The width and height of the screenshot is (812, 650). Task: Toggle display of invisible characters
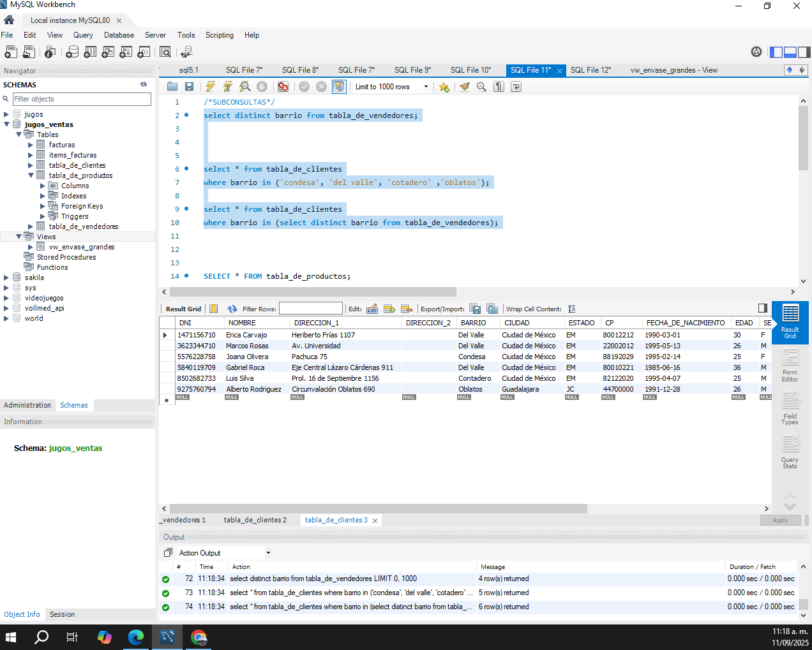499,87
